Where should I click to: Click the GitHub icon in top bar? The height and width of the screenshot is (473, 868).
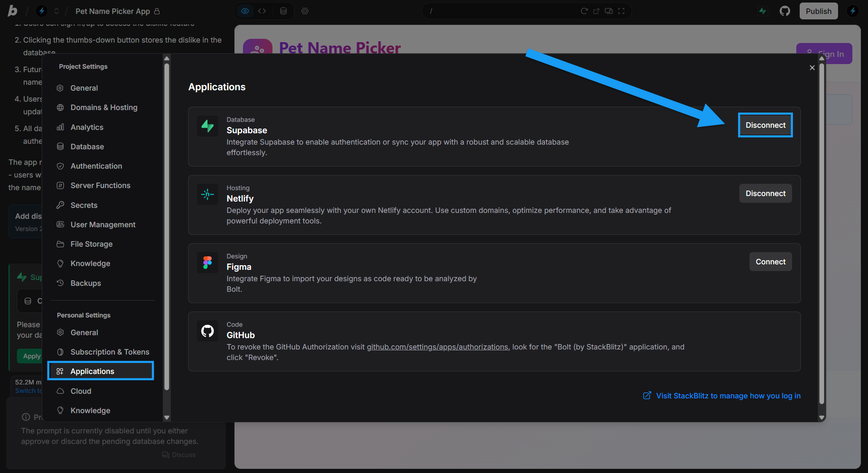point(784,11)
